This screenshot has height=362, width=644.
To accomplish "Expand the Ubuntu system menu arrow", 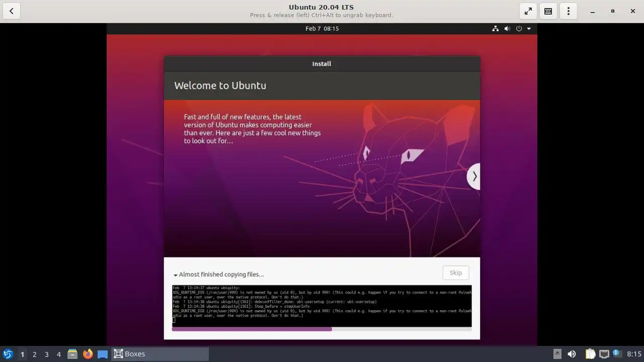I will coord(529,29).
